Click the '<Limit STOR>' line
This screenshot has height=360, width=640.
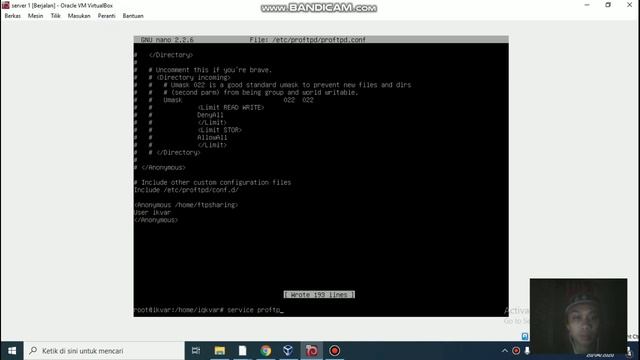(x=220, y=130)
